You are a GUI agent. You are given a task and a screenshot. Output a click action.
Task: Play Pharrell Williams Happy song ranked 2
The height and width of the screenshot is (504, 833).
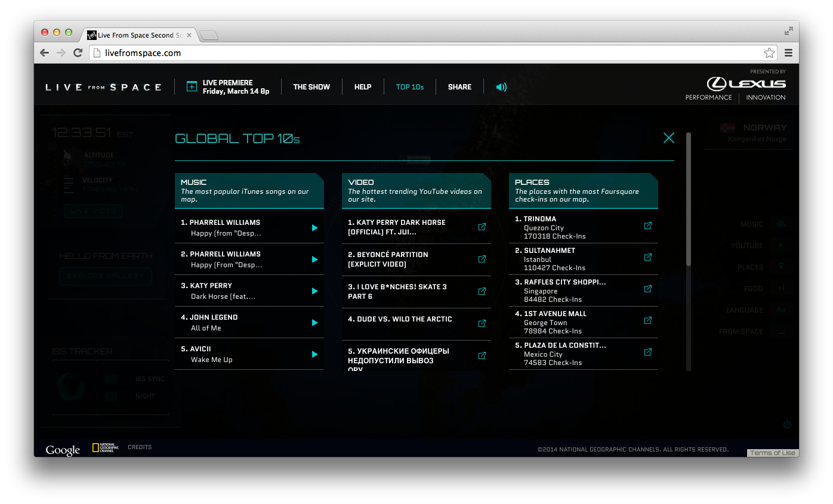pyautogui.click(x=314, y=259)
